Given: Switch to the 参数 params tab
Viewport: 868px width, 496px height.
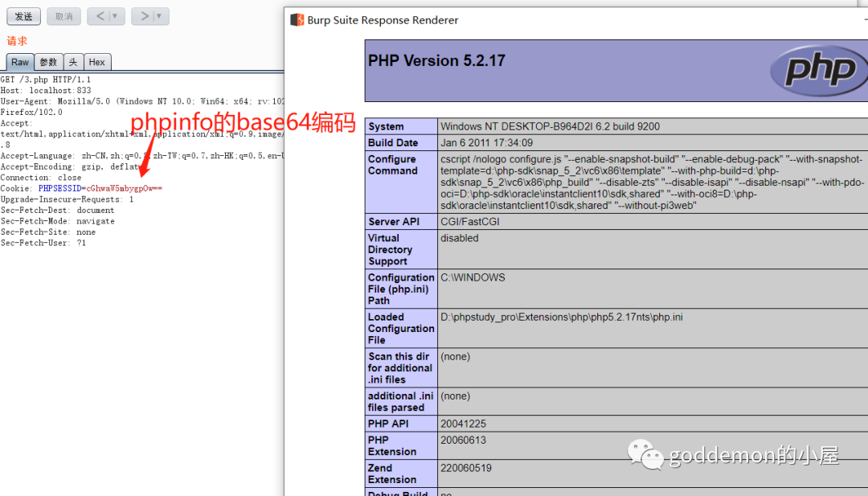Looking at the screenshot, I should (x=49, y=62).
